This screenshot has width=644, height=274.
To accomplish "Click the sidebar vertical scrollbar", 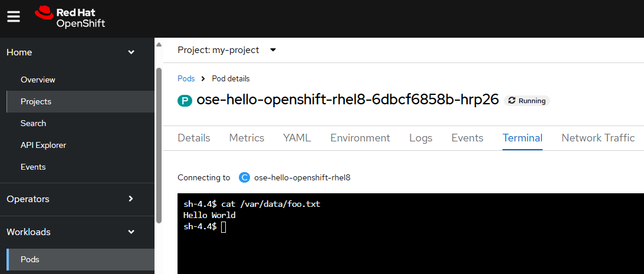I will [x=159, y=146].
